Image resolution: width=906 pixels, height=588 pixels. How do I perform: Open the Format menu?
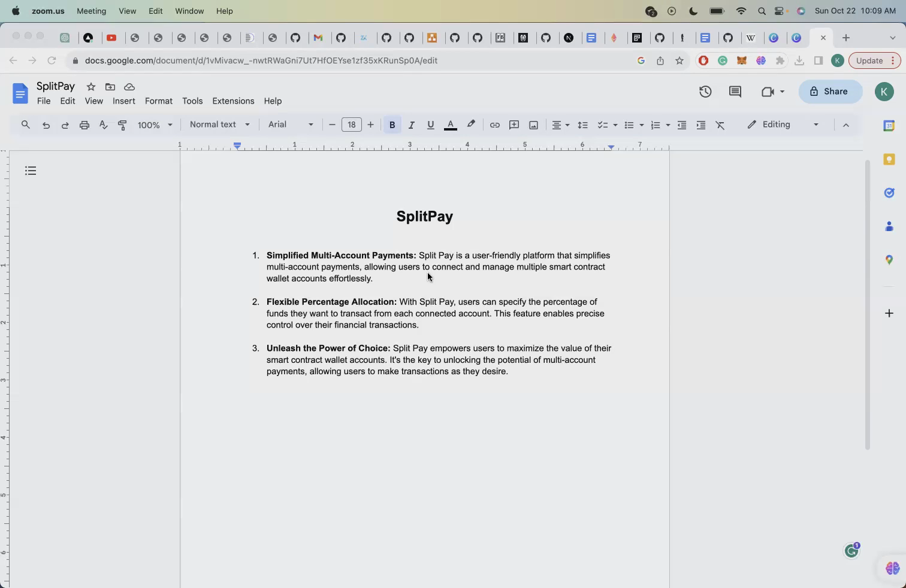(x=159, y=101)
